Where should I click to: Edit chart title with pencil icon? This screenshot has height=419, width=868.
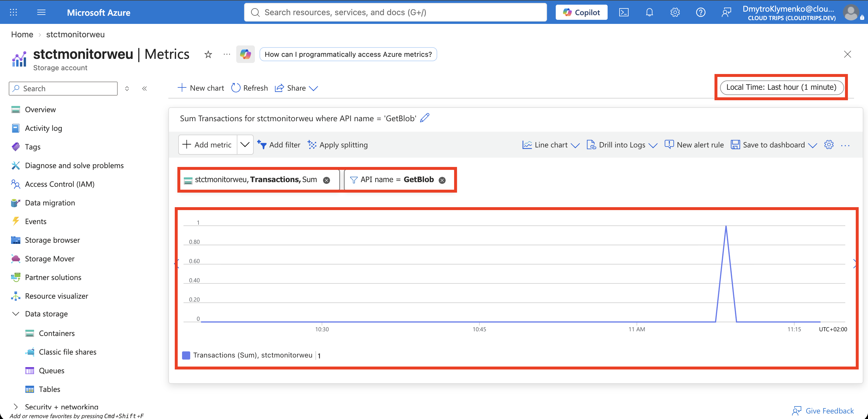click(x=425, y=118)
